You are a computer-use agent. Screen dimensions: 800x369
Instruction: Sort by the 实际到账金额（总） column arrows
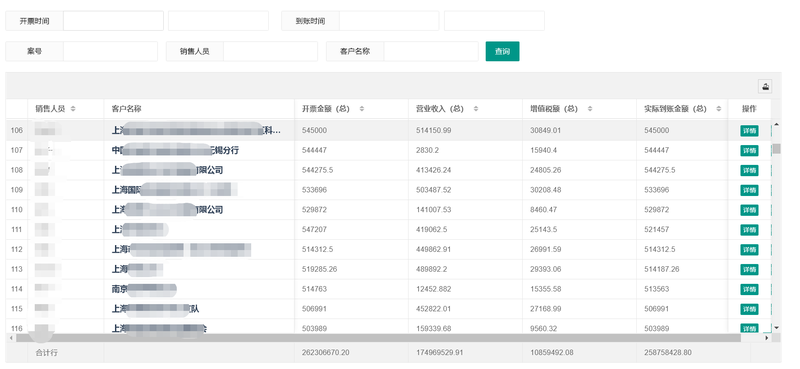719,109
